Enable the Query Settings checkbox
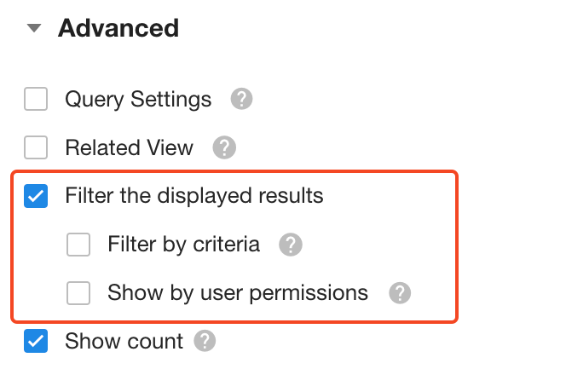 pos(36,100)
